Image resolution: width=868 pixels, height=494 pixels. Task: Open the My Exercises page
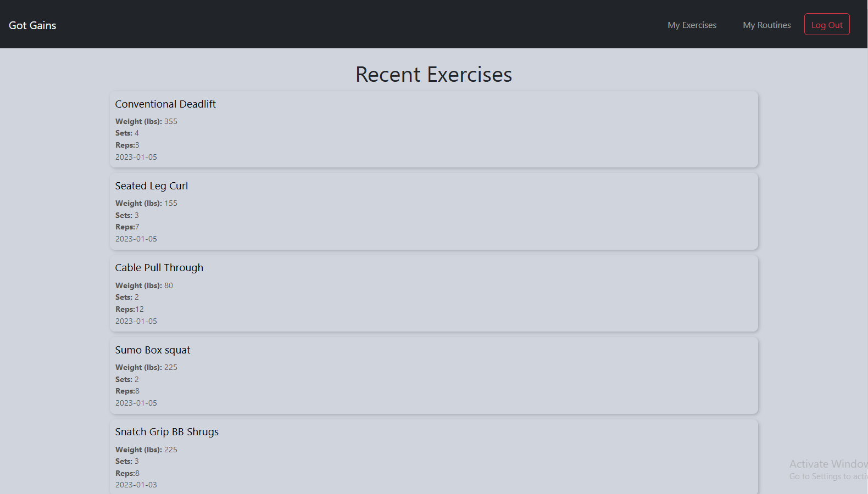[x=692, y=25]
